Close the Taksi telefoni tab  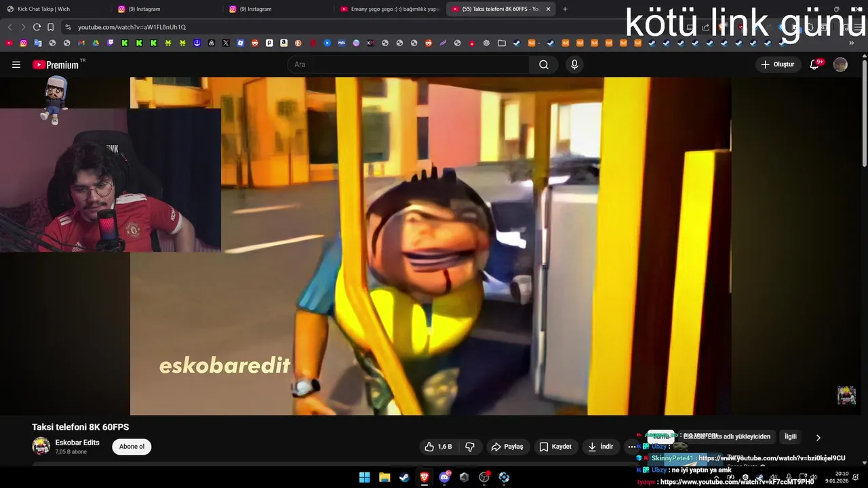pos(548,9)
